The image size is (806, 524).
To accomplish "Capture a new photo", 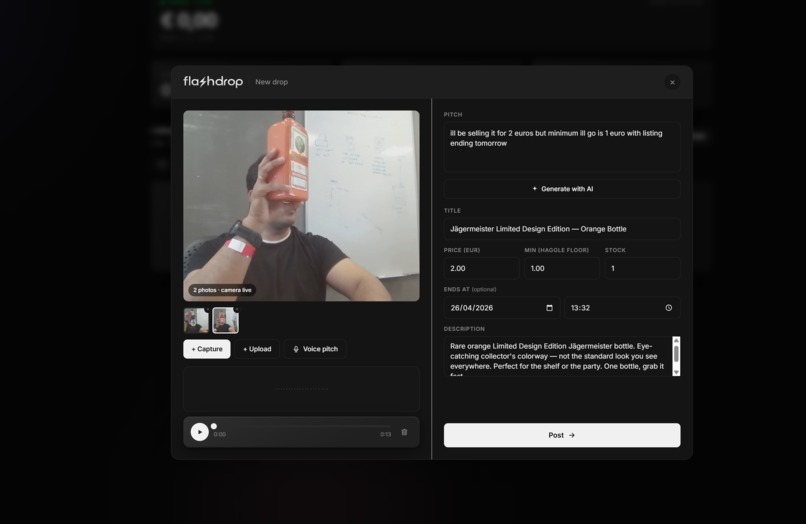I will tap(207, 349).
